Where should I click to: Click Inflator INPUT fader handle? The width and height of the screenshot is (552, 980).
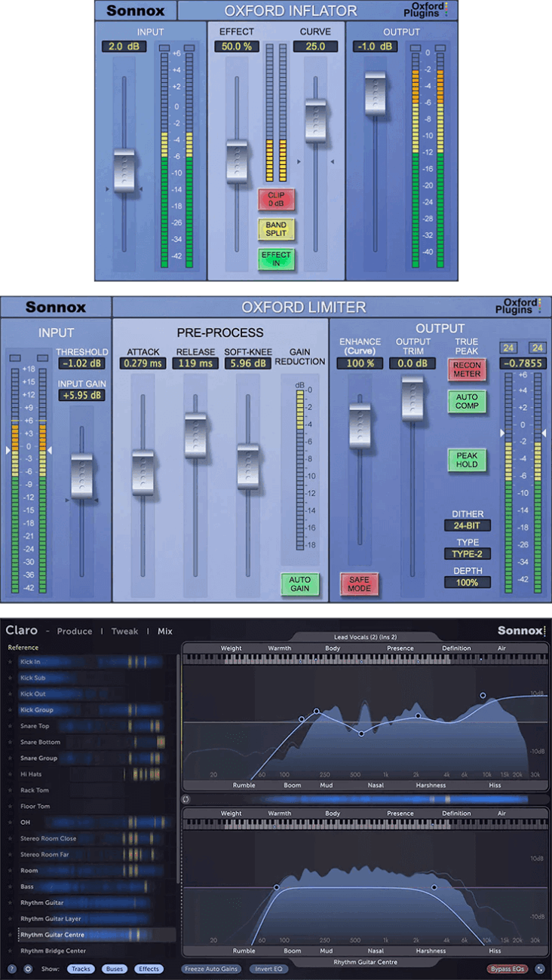pyautogui.click(x=124, y=171)
